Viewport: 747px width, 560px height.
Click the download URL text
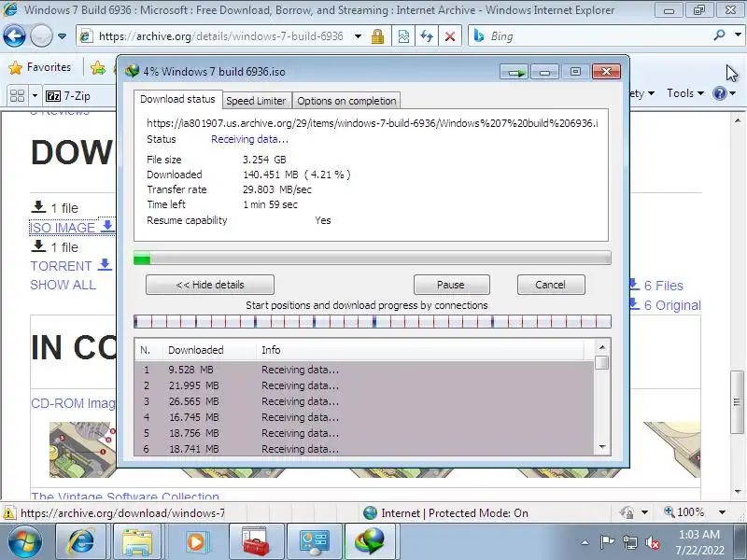pos(372,123)
